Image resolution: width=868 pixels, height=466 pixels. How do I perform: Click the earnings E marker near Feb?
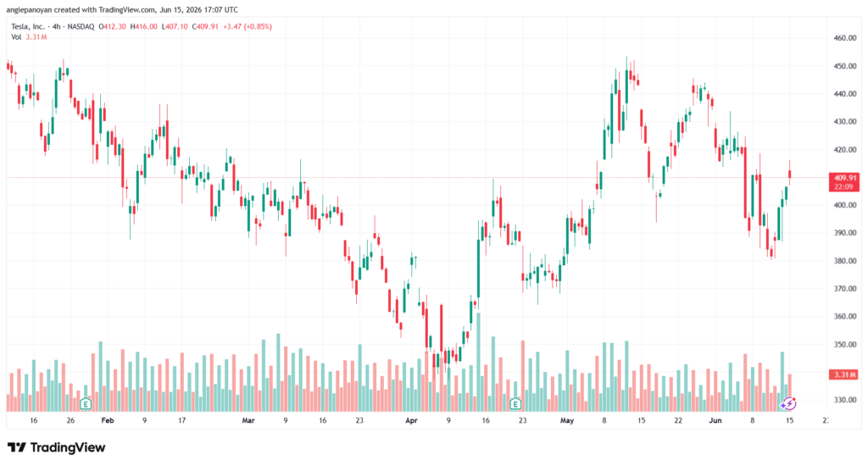(86, 403)
